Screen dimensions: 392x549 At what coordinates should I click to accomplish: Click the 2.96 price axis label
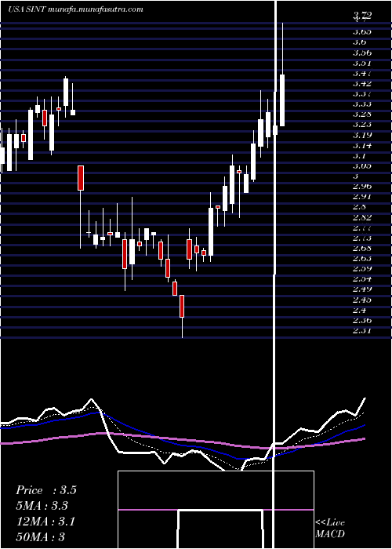coord(362,187)
